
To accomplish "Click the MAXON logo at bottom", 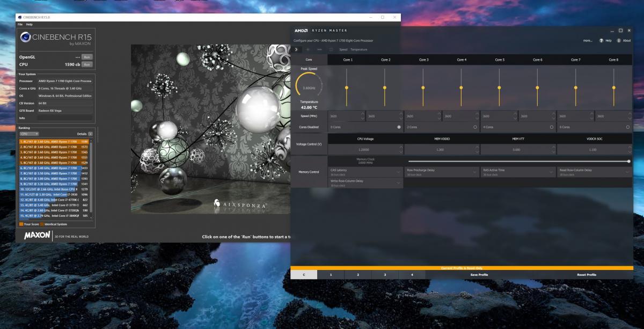I will tap(38, 235).
